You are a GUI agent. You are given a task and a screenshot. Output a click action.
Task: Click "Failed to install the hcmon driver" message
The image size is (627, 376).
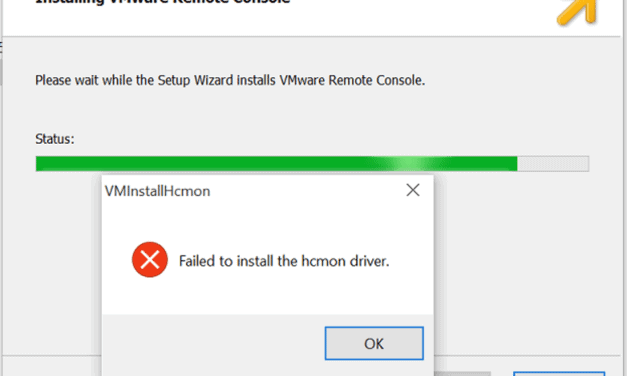[284, 261]
